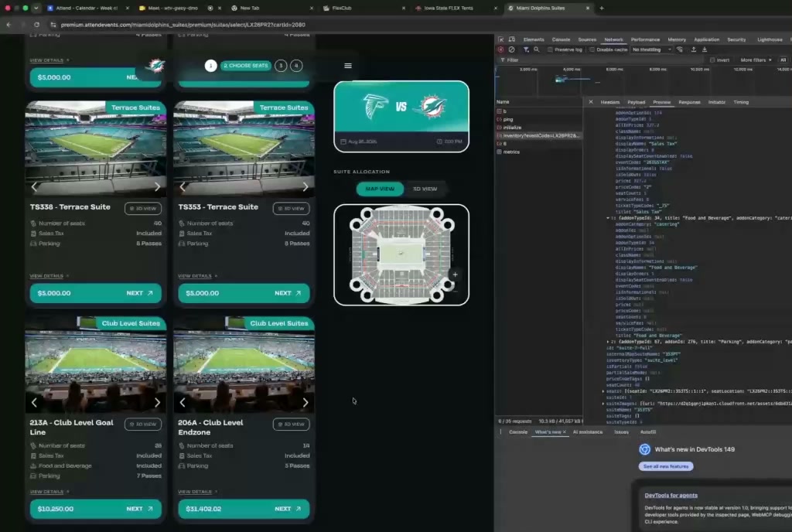Click the site info icon in address bar

click(x=53, y=24)
